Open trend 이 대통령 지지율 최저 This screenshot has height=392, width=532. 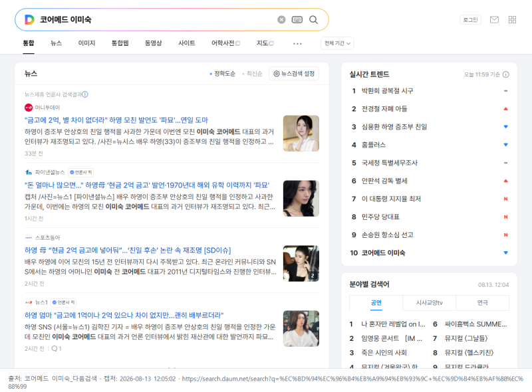(x=391, y=199)
